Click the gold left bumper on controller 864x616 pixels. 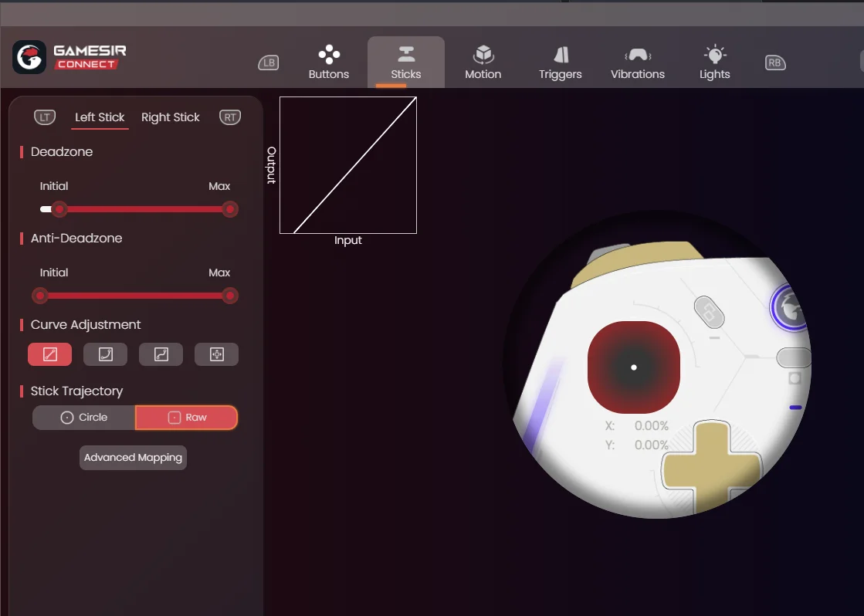[x=636, y=262]
